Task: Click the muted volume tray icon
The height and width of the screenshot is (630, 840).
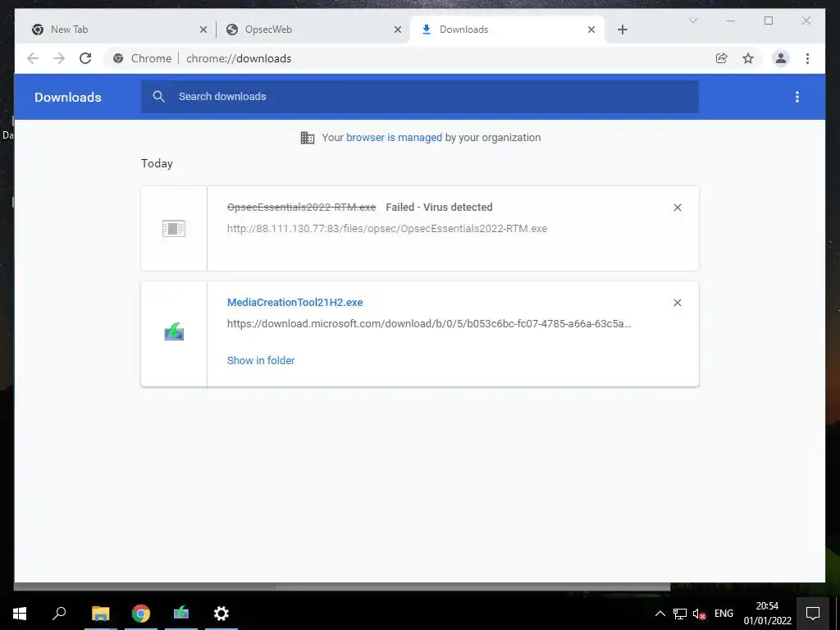Action: pyautogui.click(x=699, y=614)
